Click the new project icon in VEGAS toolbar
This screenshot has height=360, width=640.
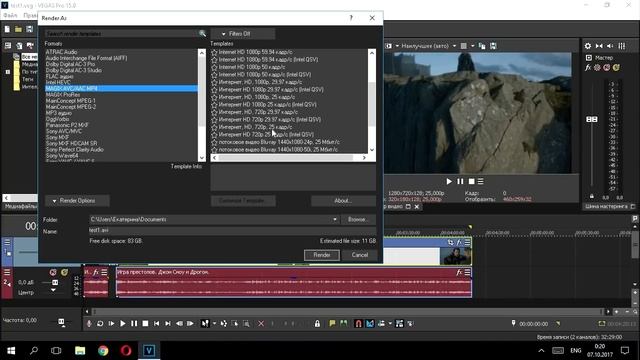tap(7, 29)
